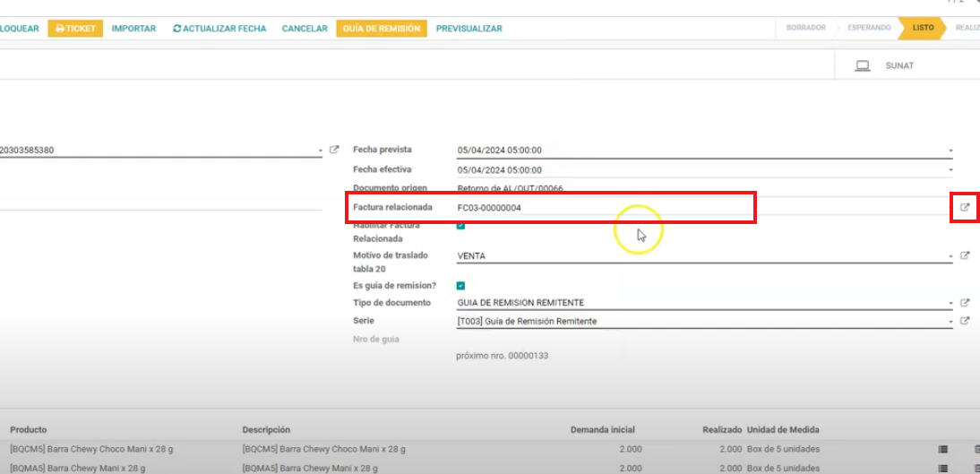Open detailed operations for Barra Chewy Mani row

coord(942,468)
